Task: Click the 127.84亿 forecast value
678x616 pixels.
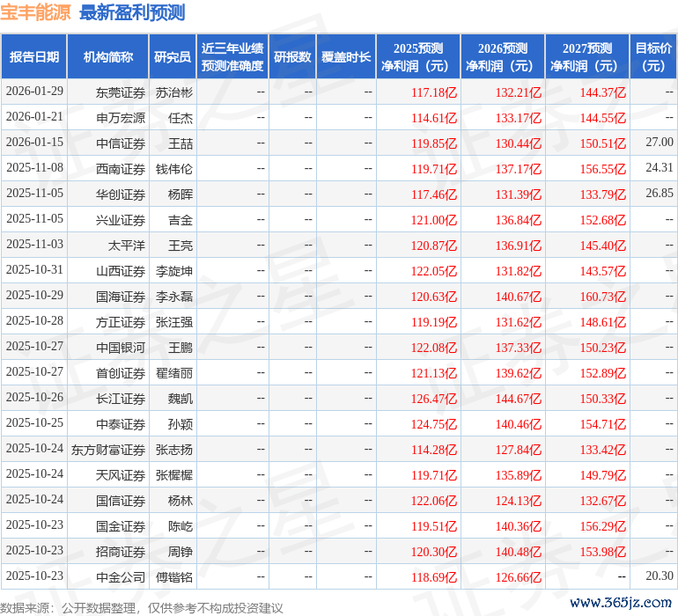Action: [x=519, y=450]
